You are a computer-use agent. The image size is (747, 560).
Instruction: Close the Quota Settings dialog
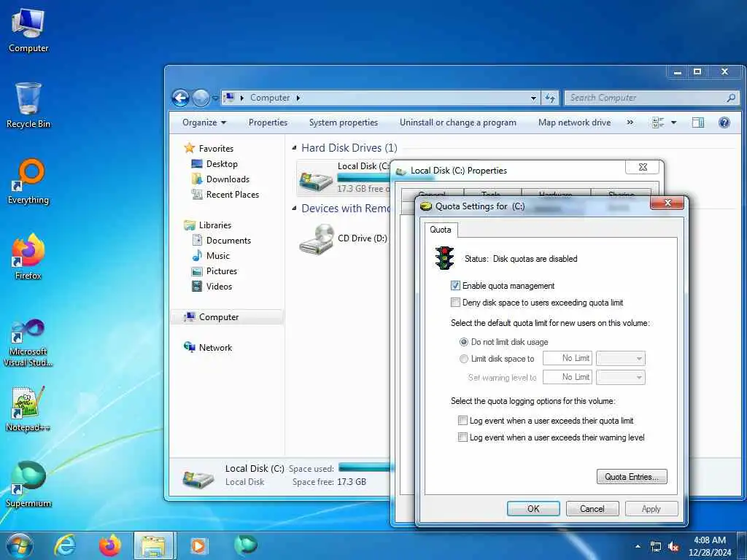tap(667, 203)
